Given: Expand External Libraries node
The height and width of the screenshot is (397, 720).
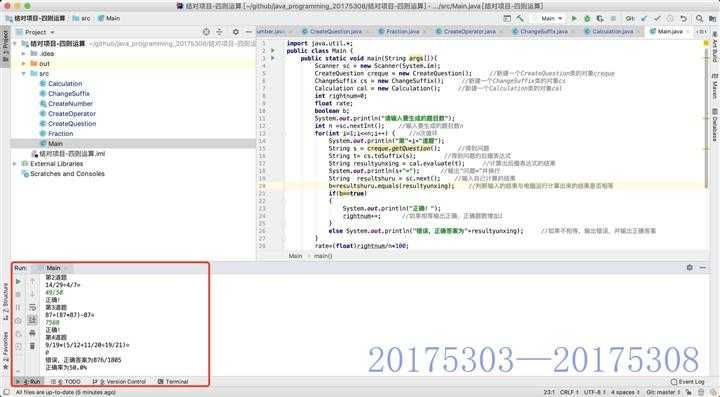Looking at the screenshot, I should click(15, 163).
